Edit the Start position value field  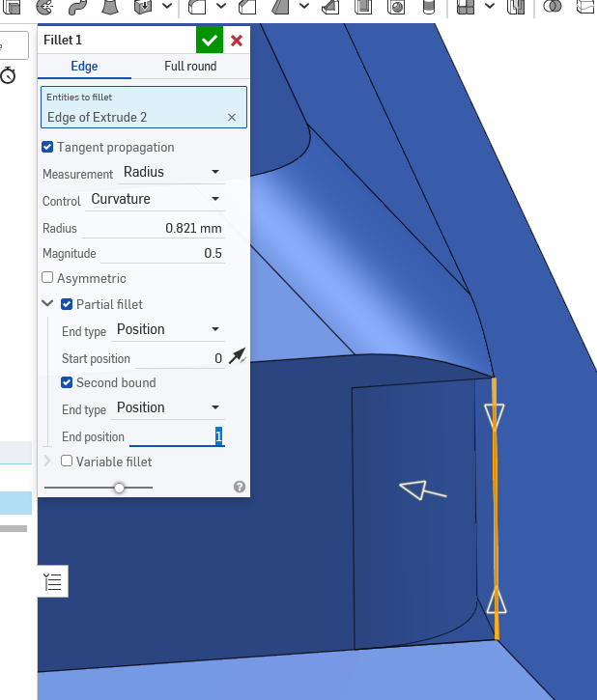180,358
